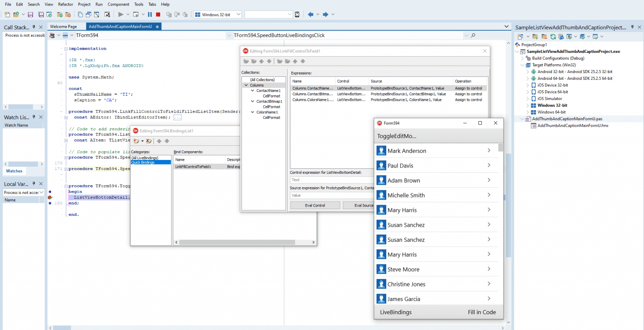Click the search magnifier icon in code editor
The image size is (644, 330).
(473, 35)
